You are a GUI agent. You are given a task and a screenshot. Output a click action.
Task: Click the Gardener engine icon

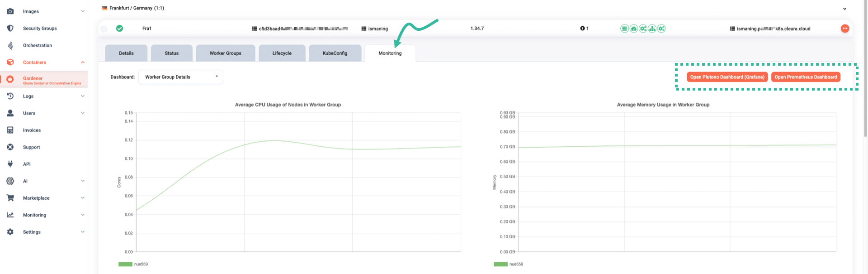point(10,79)
